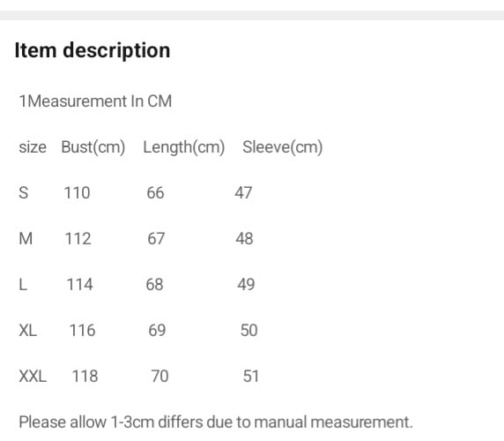The width and height of the screenshot is (504, 441).
Task: Click the length value 67
Action: 156,239
